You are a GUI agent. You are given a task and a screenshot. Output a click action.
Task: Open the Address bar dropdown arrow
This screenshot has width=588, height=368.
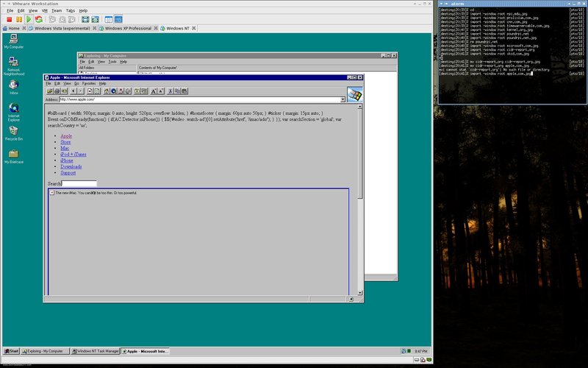343,99
